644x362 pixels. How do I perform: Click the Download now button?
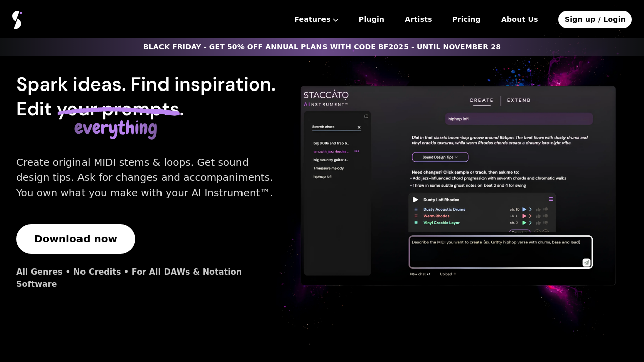tap(75, 239)
